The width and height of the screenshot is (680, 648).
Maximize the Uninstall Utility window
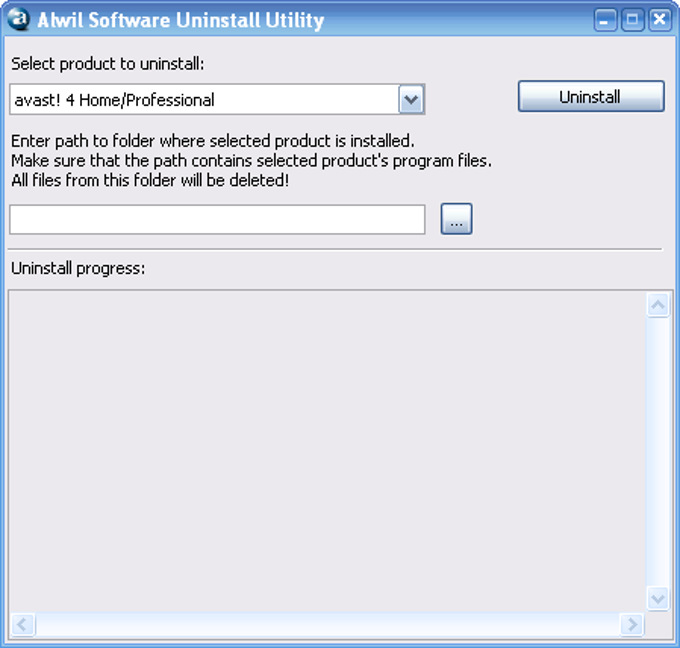coord(632,20)
